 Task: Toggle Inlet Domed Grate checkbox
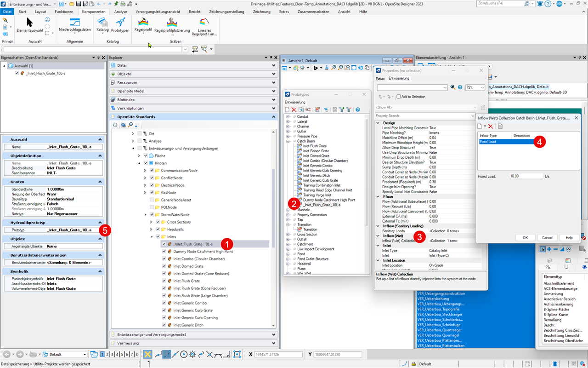pyautogui.click(x=164, y=266)
